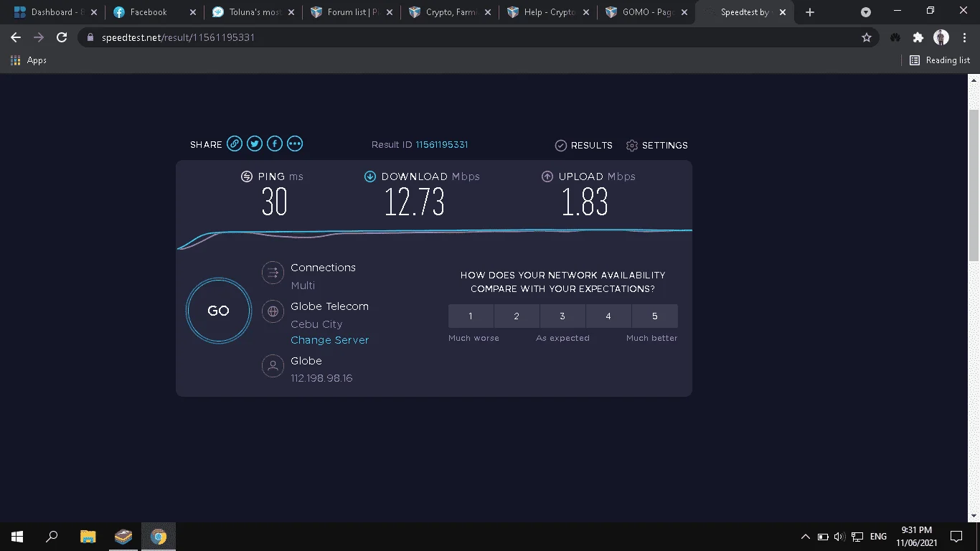Viewport: 980px width, 551px height.
Task: Rate network availability as 4
Action: (x=608, y=316)
